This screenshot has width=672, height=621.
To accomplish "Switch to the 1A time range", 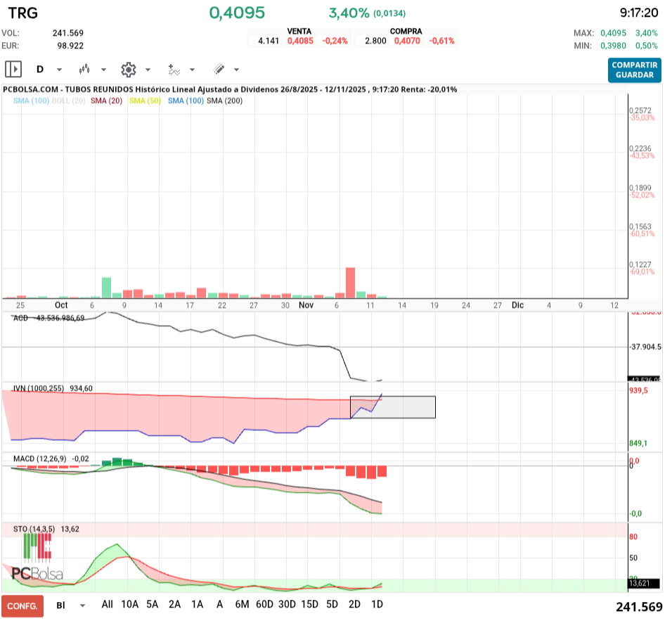I will click(x=197, y=604).
